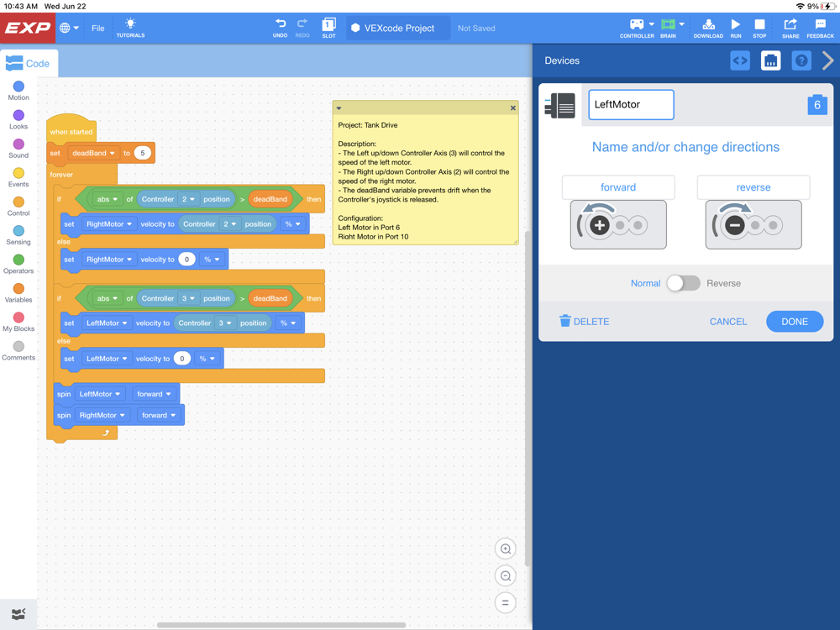
Task: Delete the LeftMotor device
Action: (584, 321)
